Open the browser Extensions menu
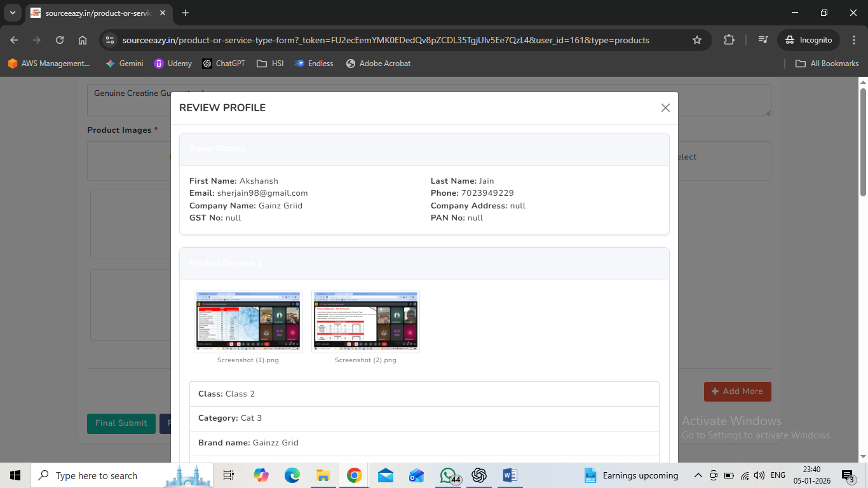The height and width of the screenshot is (488, 868). (x=729, y=40)
